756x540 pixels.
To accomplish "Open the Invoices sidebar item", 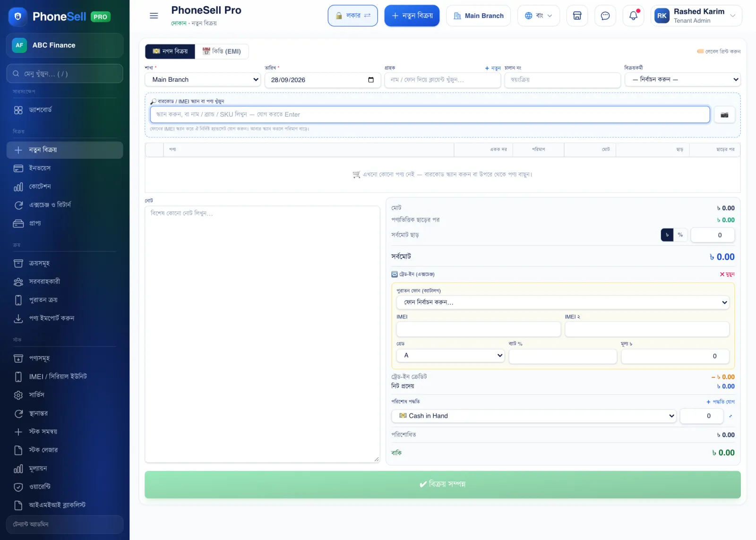I will pos(65,168).
